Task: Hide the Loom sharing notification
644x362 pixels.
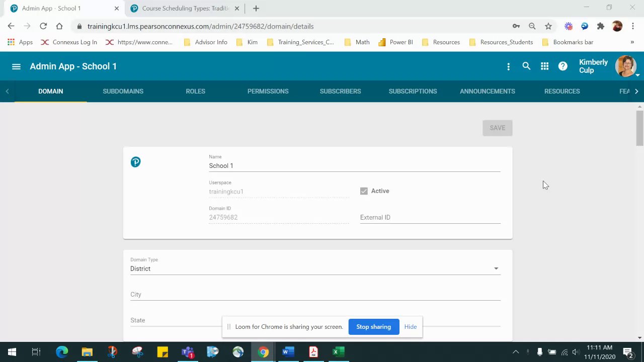Action: [x=410, y=327]
